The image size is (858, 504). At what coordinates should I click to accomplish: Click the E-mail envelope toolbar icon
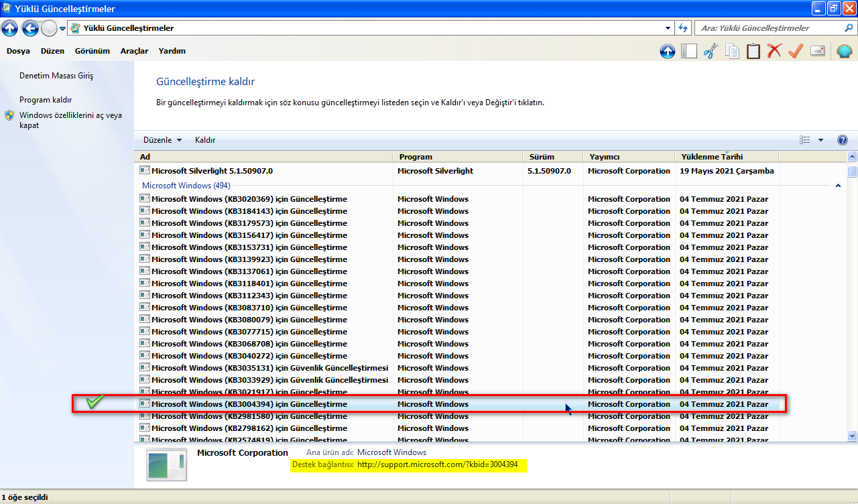coord(817,52)
